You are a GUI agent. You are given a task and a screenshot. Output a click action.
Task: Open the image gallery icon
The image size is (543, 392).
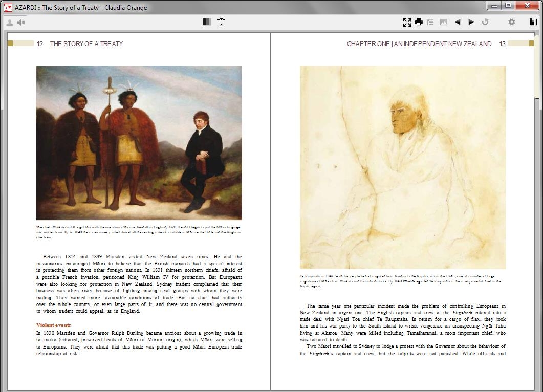coord(444,22)
